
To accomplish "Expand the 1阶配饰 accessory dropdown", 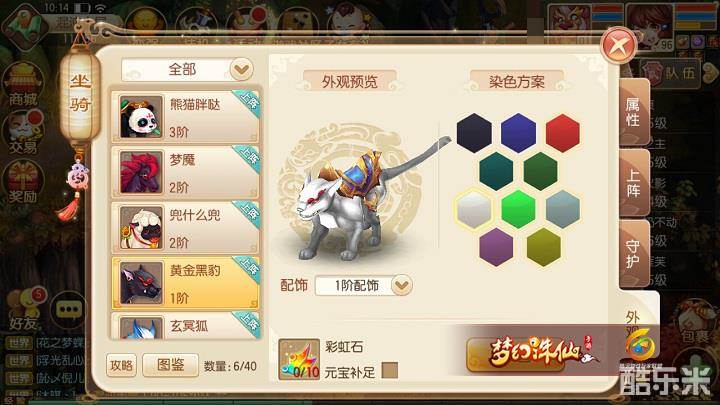I will tap(364, 286).
